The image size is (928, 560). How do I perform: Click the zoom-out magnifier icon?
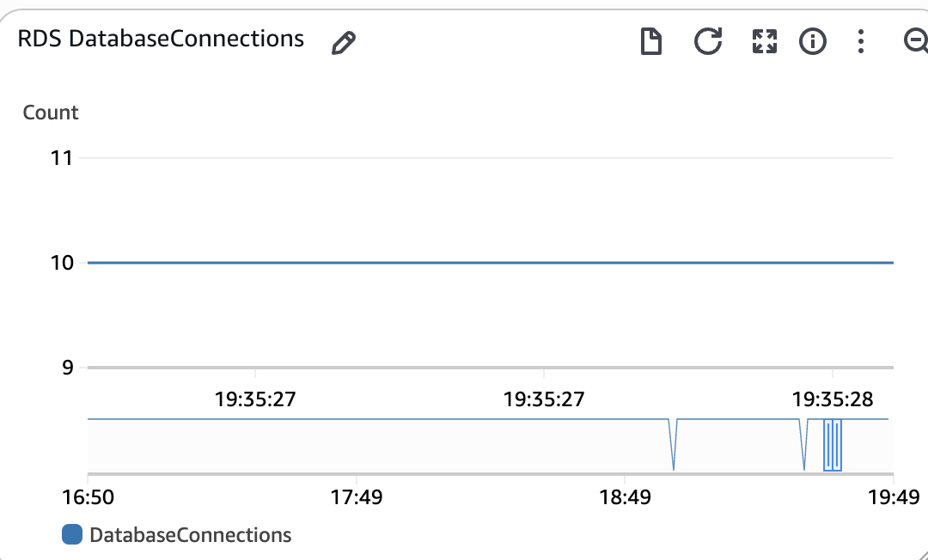pos(916,41)
